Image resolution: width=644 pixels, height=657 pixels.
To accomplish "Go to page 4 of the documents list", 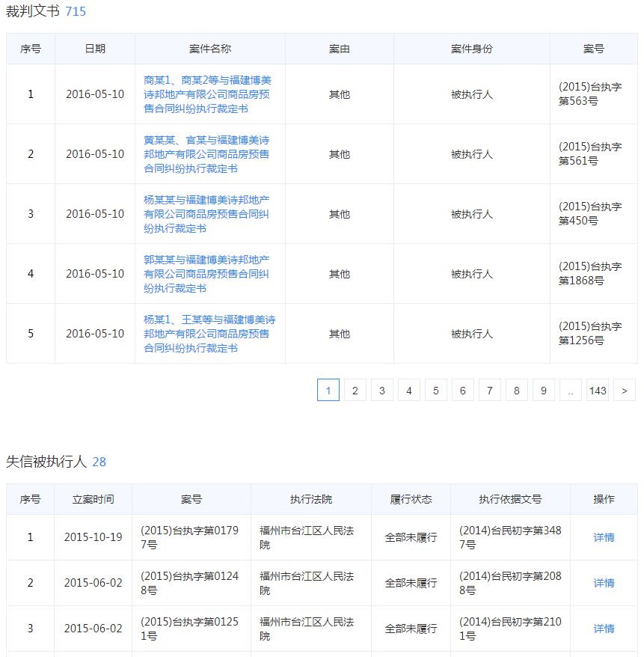I will [x=409, y=390].
